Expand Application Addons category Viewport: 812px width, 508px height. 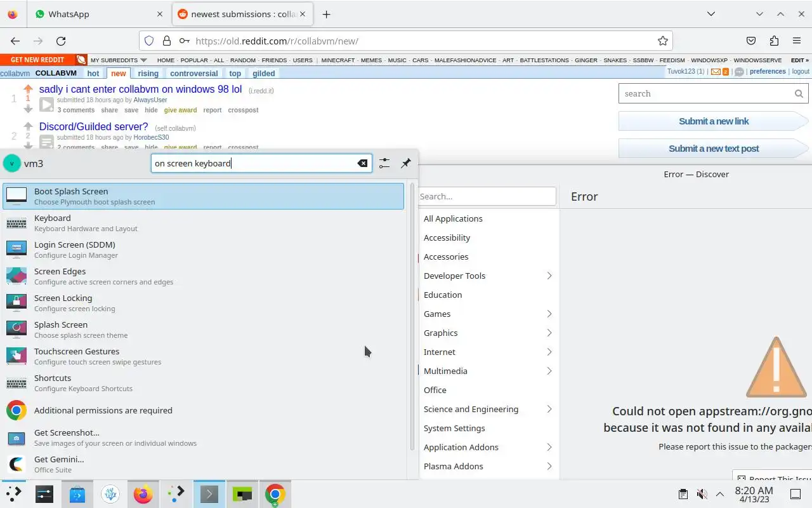549,447
